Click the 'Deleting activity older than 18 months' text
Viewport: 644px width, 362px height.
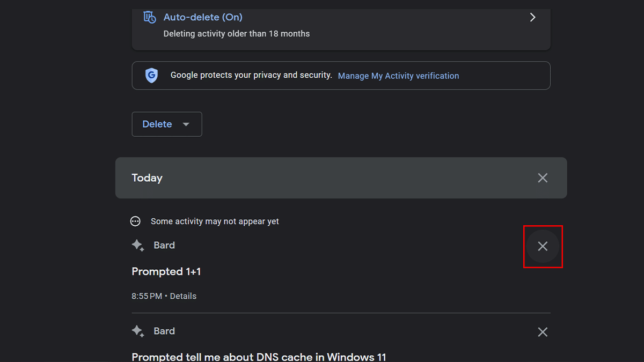pyautogui.click(x=237, y=34)
